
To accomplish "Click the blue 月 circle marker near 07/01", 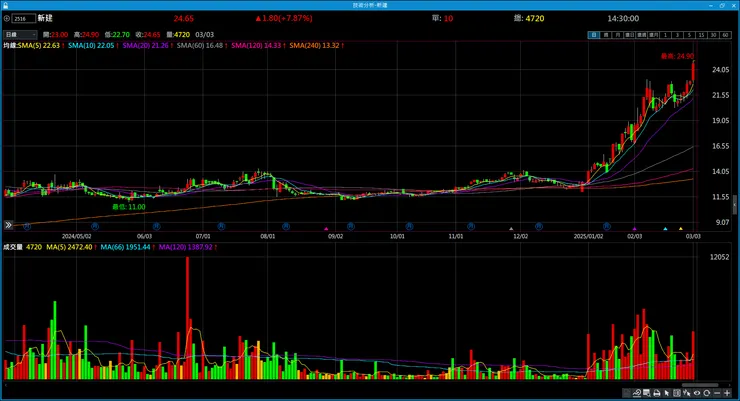I will 221,226.
